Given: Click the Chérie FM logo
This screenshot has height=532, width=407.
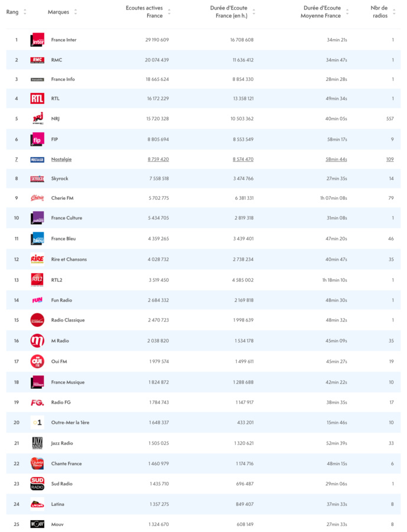Looking at the screenshot, I should point(37,198).
